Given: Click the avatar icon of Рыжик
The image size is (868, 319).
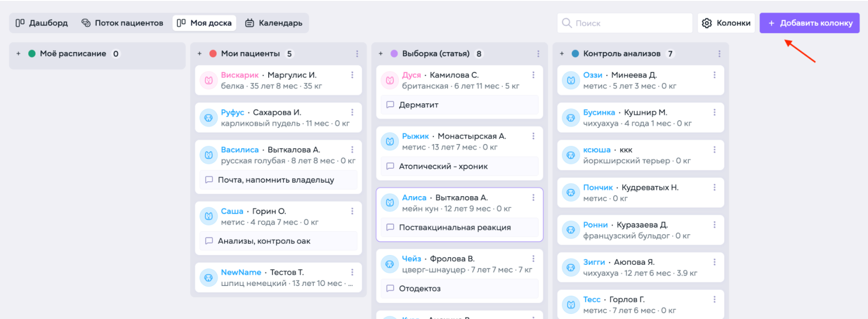Looking at the screenshot, I should pos(390,141).
